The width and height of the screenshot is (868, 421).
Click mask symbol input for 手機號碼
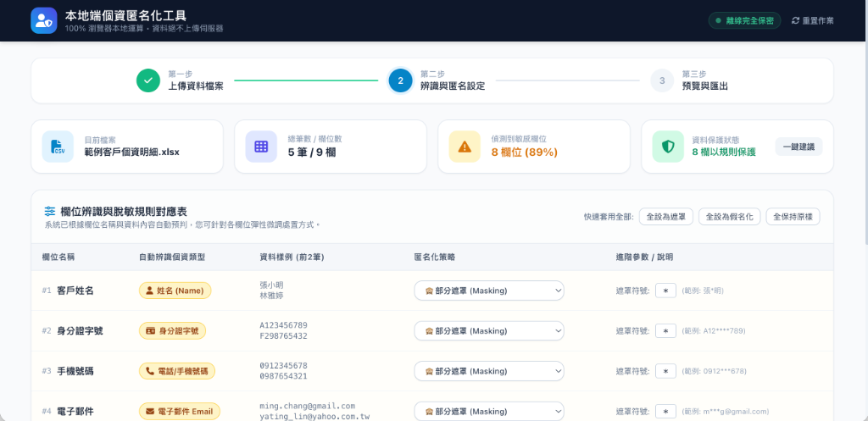tap(665, 371)
